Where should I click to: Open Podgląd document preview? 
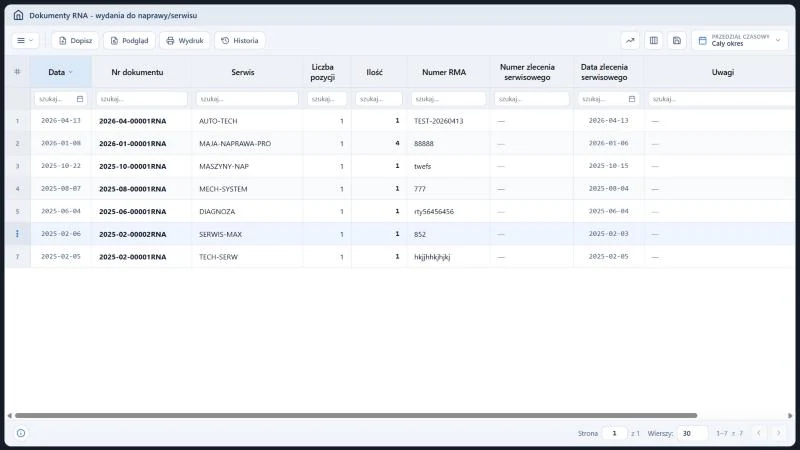[x=129, y=40]
